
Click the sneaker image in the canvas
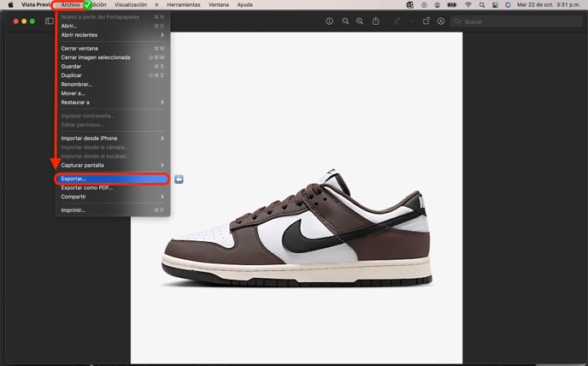tap(297, 229)
